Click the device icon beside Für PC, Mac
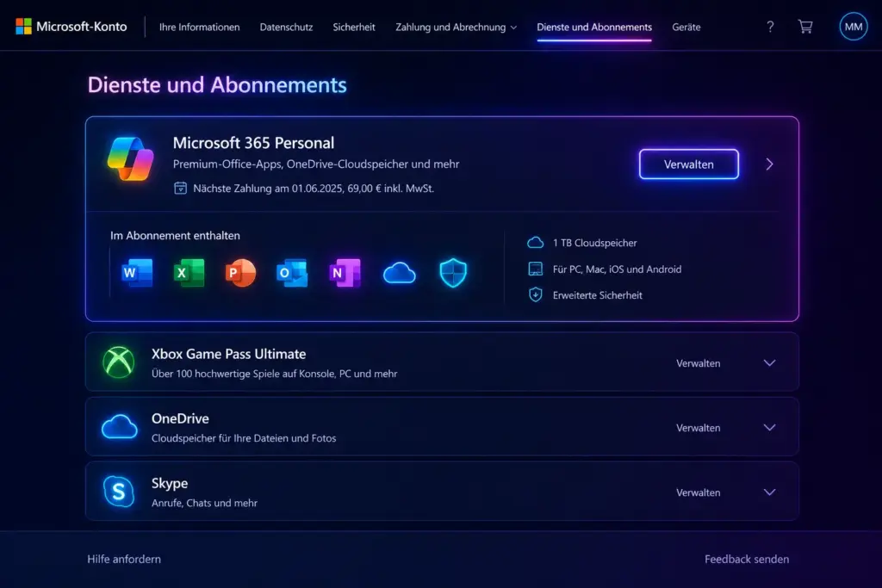The image size is (882, 588). coord(535,269)
